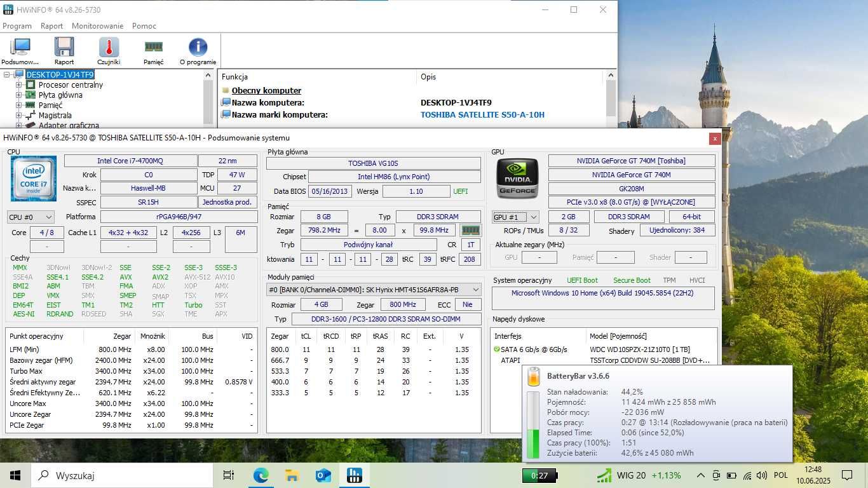
Task: Click the small RAM chip icon beside 99.8 MHz
Action: (470, 230)
